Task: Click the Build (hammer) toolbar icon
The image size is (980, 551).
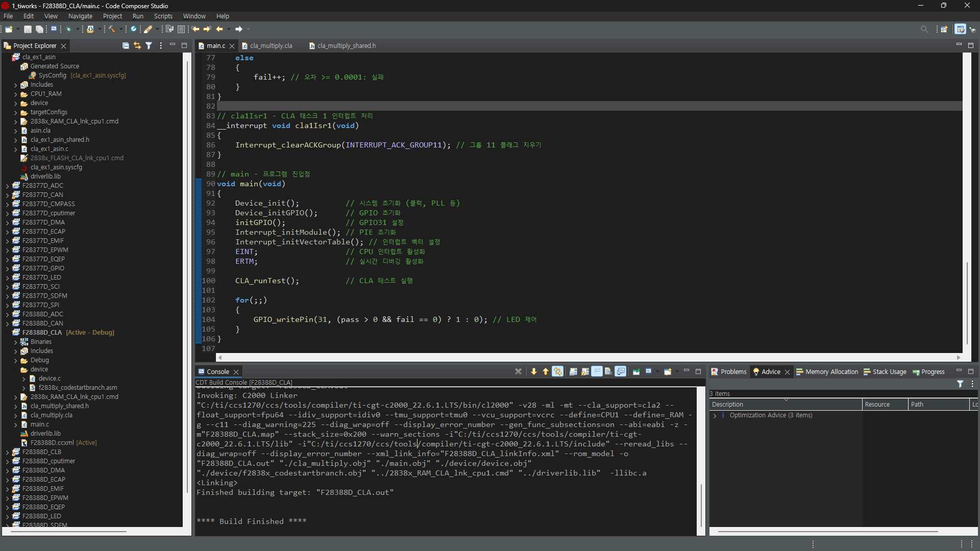Action: click(x=112, y=29)
